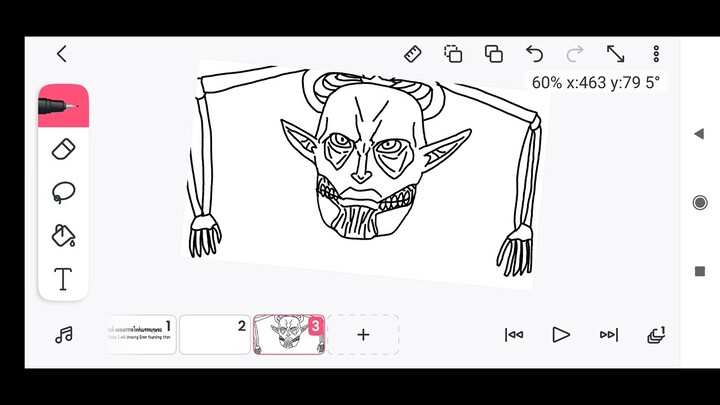Tap Android home circle button
720x405 pixels.
700,202
